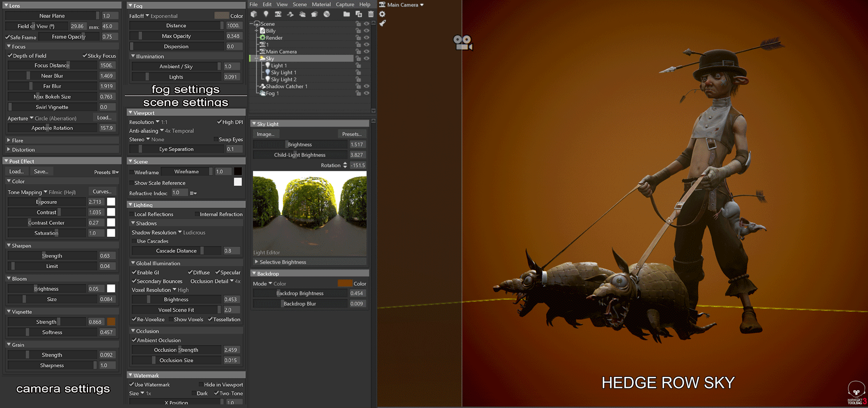868x408 pixels.
Task: Click the Fog 1 cloud icon
Action: click(x=262, y=93)
